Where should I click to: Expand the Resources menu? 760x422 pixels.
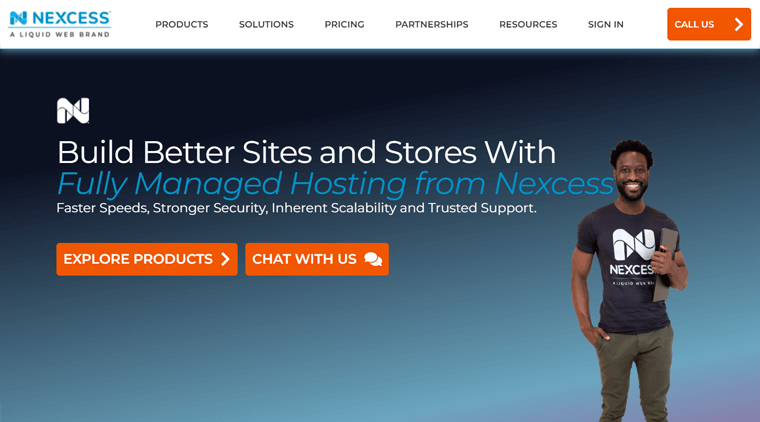pyautogui.click(x=528, y=24)
